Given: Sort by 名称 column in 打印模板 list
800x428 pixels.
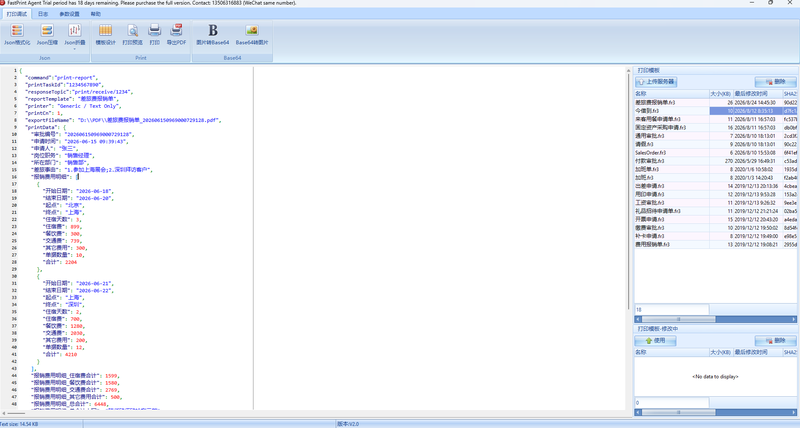Looking at the screenshot, I should (x=671, y=94).
